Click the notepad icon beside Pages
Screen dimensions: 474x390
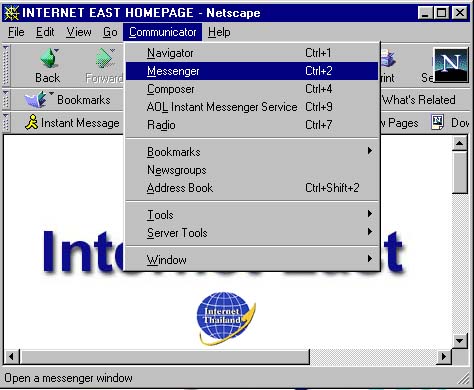437,122
